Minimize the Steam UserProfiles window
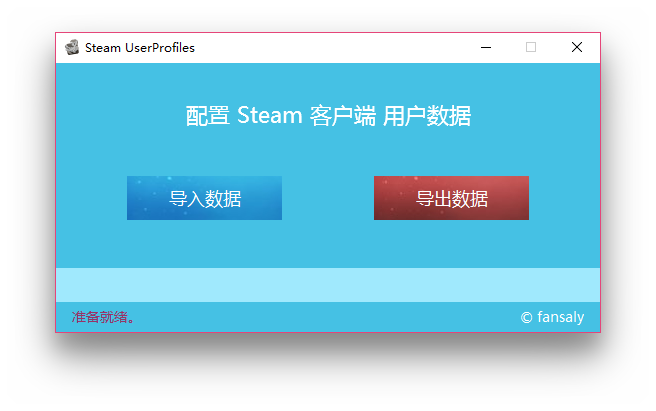 pyautogui.click(x=486, y=47)
